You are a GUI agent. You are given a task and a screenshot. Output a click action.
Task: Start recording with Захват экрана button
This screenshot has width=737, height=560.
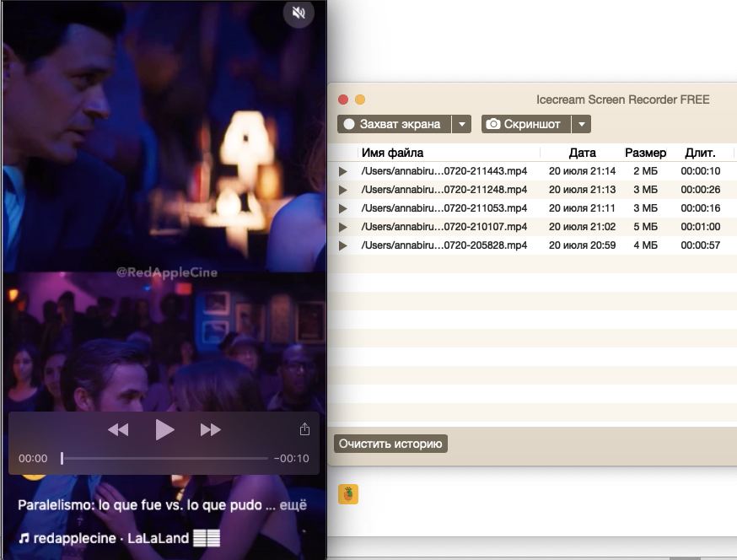point(394,124)
